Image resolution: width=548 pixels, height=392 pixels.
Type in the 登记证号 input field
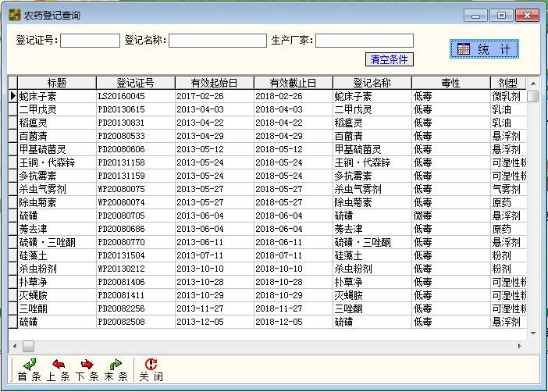90,41
